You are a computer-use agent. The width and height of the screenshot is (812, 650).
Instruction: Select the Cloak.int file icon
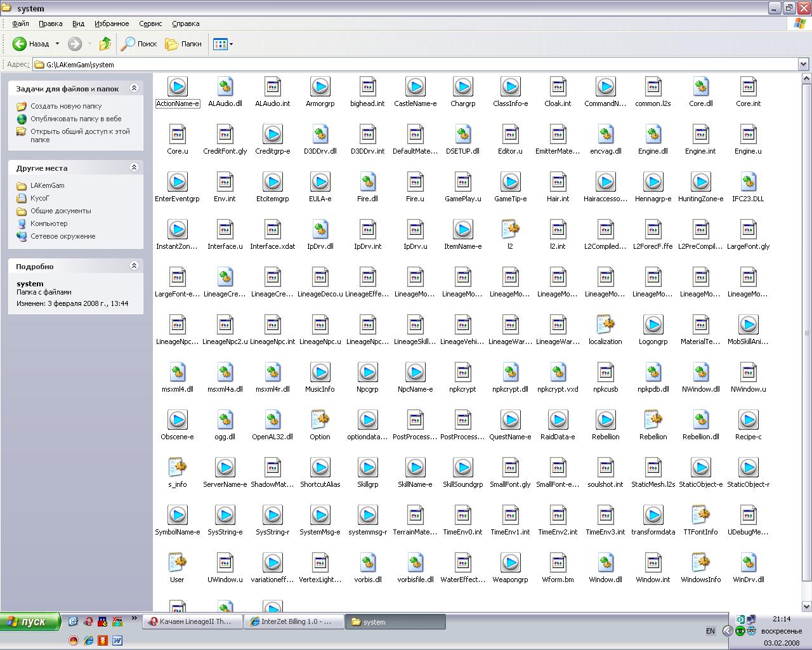(x=558, y=86)
